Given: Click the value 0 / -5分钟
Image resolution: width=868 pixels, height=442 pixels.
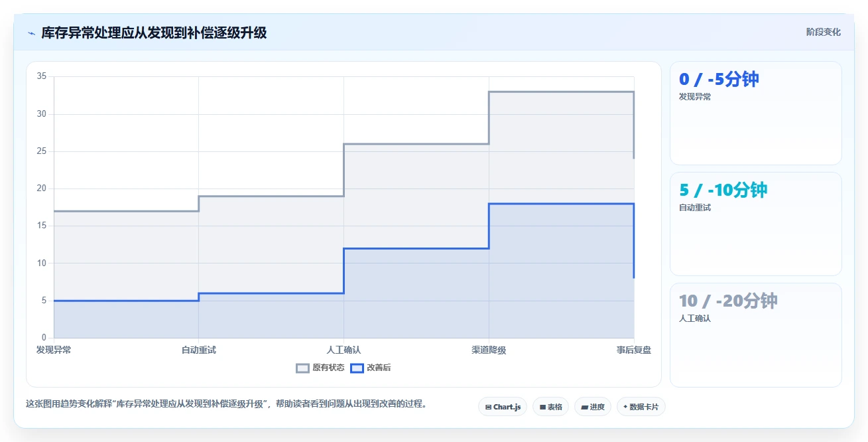Looking at the screenshot, I should [x=719, y=80].
